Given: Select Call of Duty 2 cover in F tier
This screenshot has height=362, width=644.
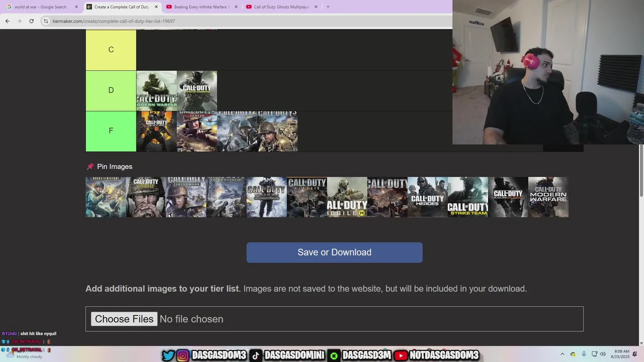Looking at the screenshot, I should click(237, 131).
